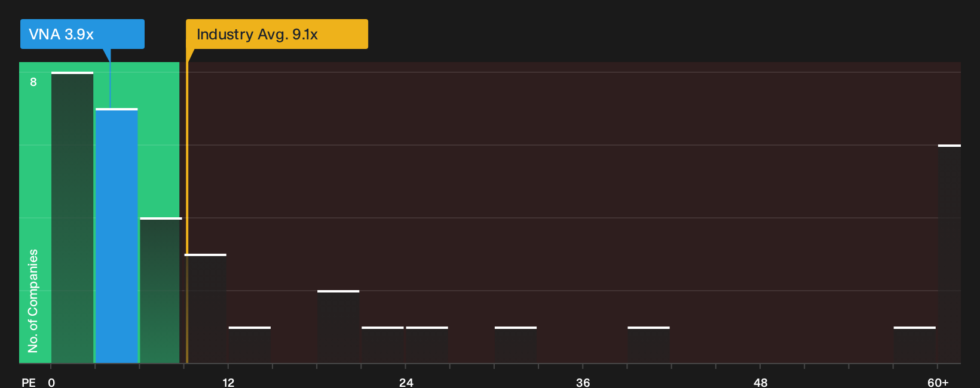
Task: Select the bar just right of industry average line
Action: tap(206, 309)
